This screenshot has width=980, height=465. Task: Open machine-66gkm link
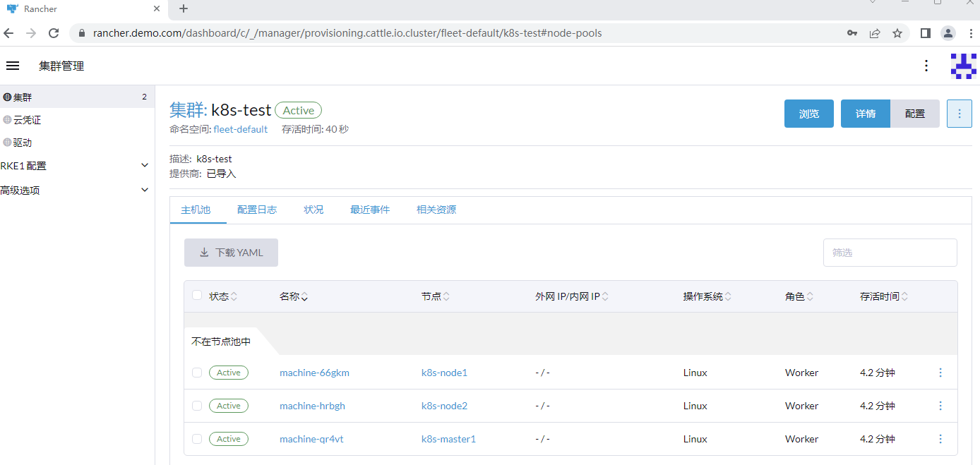[x=314, y=373]
